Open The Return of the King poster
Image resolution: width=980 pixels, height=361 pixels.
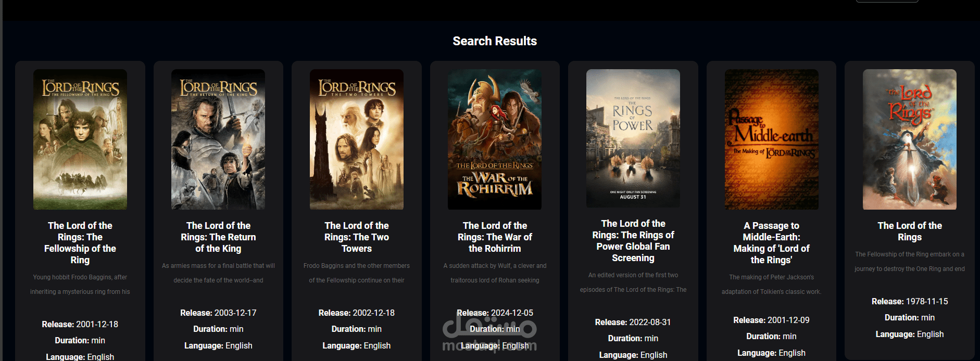tap(218, 139)
